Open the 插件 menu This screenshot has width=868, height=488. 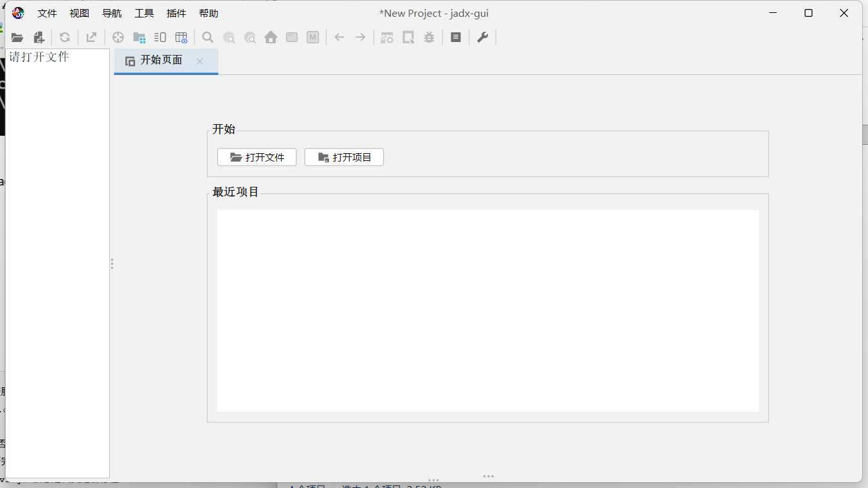(176, 14)
